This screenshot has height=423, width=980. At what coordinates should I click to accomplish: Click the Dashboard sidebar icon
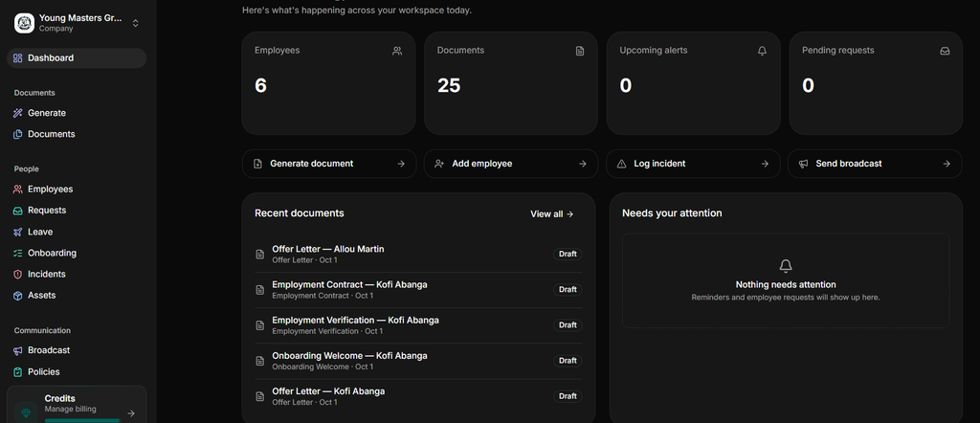point(17,58)
